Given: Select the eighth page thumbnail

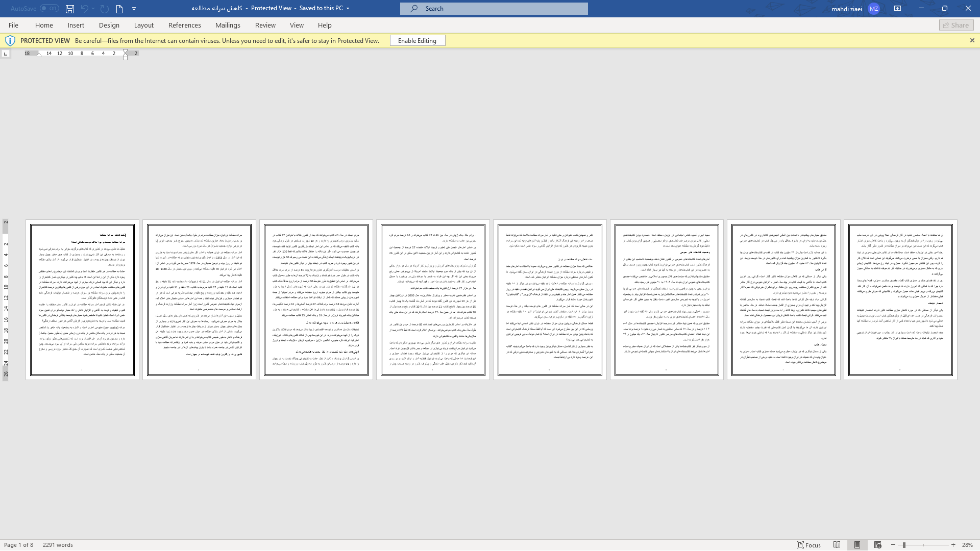Looking at the screenshot, I should click(900, 300).
